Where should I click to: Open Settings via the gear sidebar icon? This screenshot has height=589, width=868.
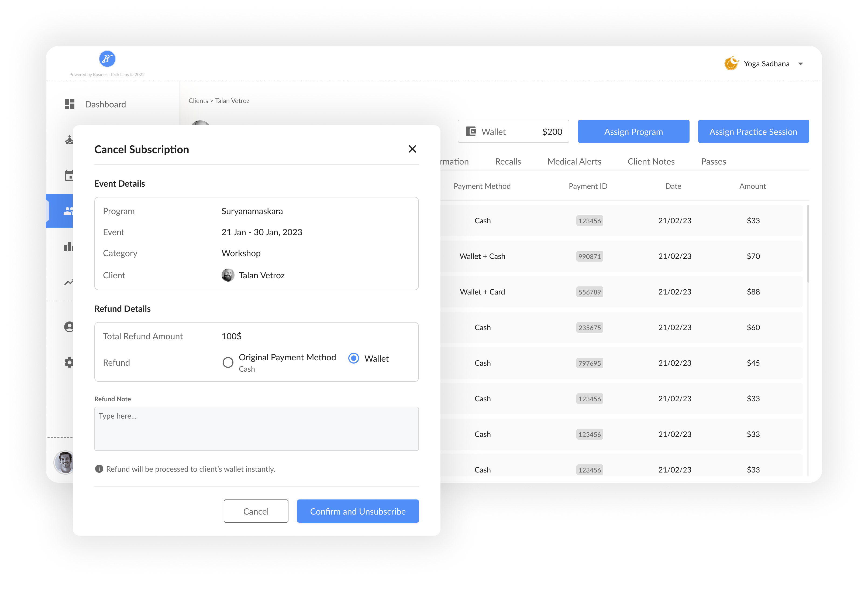coord(69,362)
